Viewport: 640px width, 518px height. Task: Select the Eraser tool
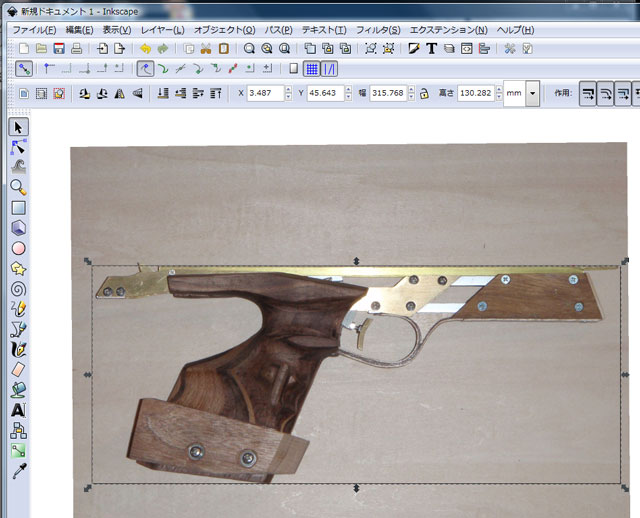pos(18,370)
